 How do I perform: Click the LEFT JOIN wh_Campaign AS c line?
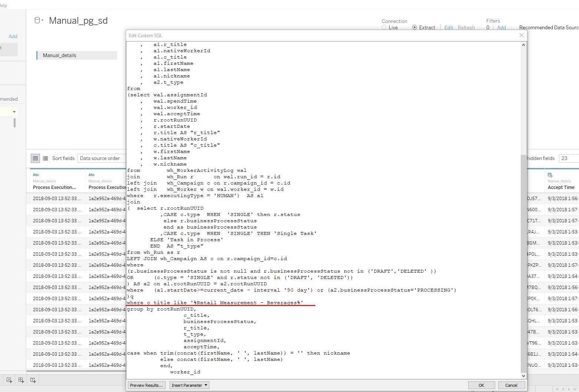click(207, 259)
